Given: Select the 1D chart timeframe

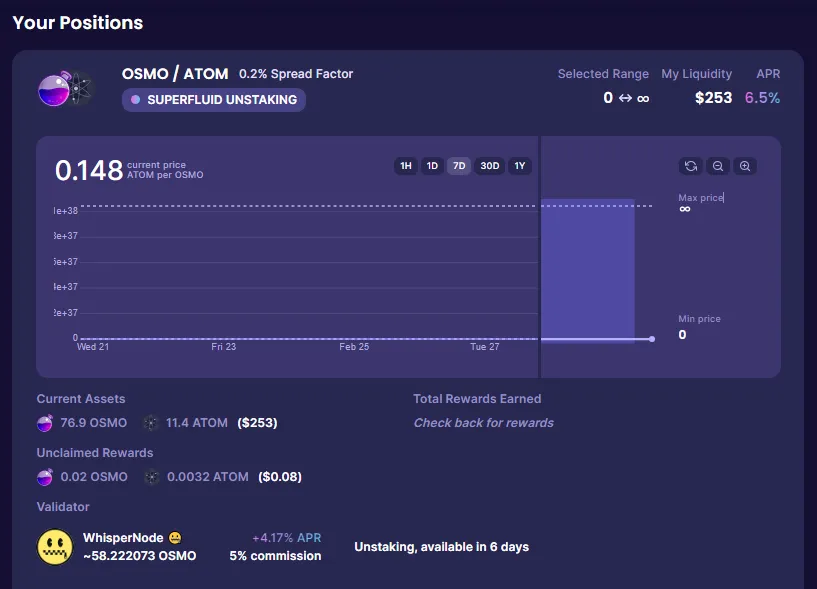Looking at the screenshot, I should click(432, 166).
